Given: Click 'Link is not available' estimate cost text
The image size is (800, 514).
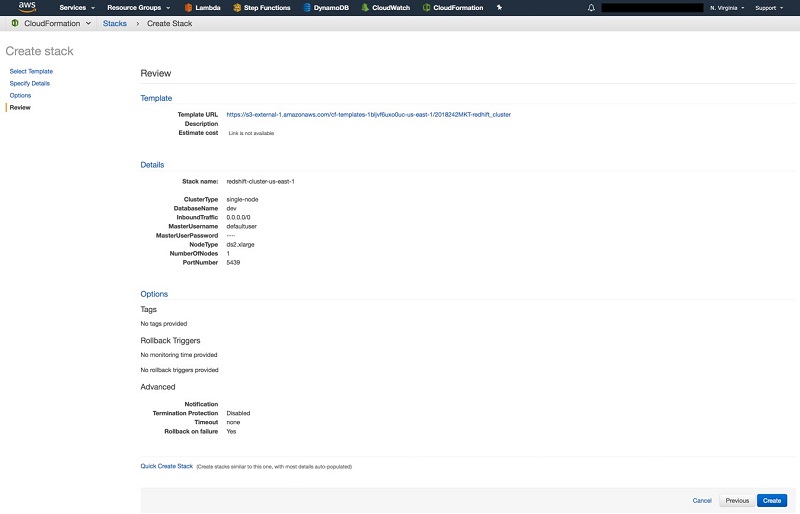Looking at the screenshot, I should coord(251,133).
